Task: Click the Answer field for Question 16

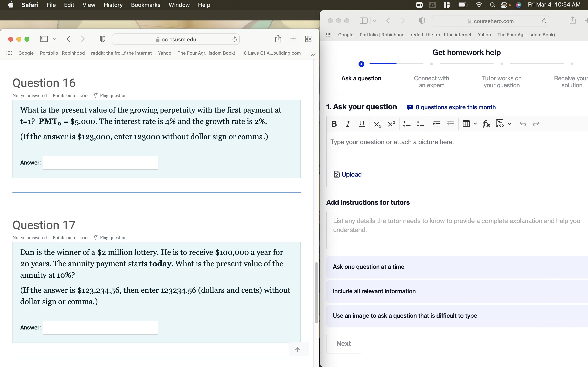Action: tap(100, 162)
